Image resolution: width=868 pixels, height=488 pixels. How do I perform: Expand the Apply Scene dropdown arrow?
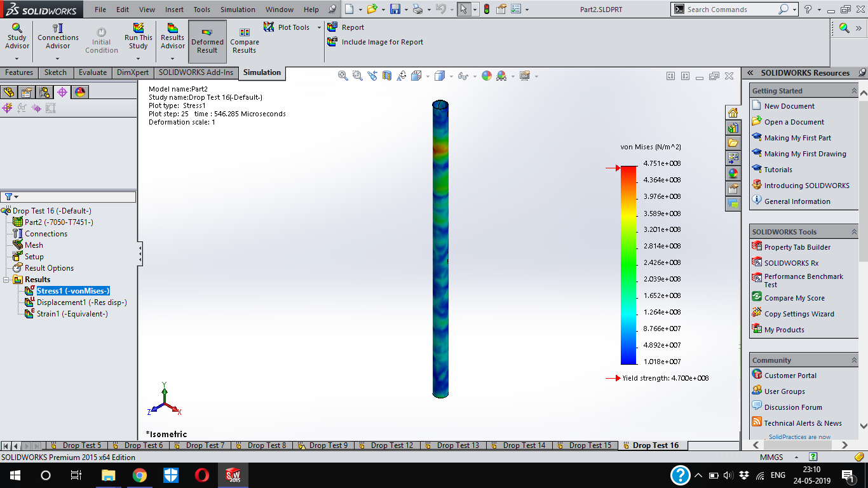[512, 76]
